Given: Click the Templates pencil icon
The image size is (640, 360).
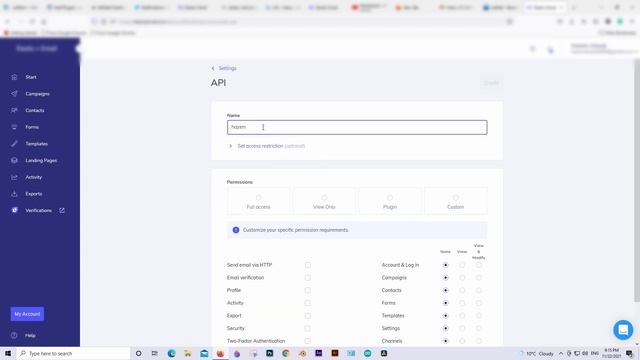Looking at the screenshot, I should [x=14, y=144].
